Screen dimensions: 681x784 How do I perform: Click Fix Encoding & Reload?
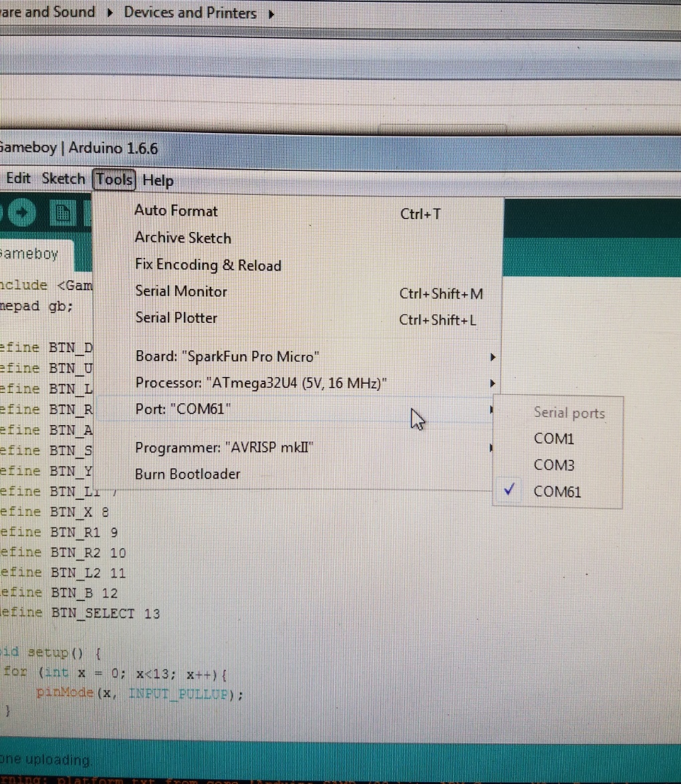click(299, 265)
